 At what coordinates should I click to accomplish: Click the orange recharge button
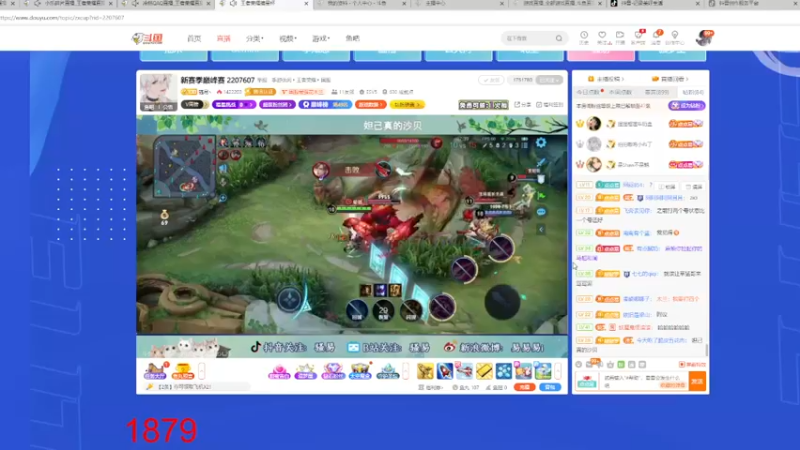point(524,387)
